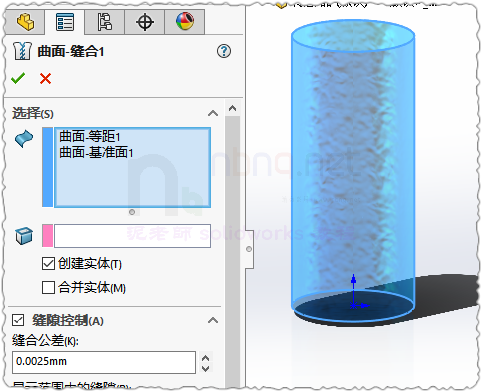Collapse the 缝隙控制(A) section
482x392 pixels.
pos(213,321)
